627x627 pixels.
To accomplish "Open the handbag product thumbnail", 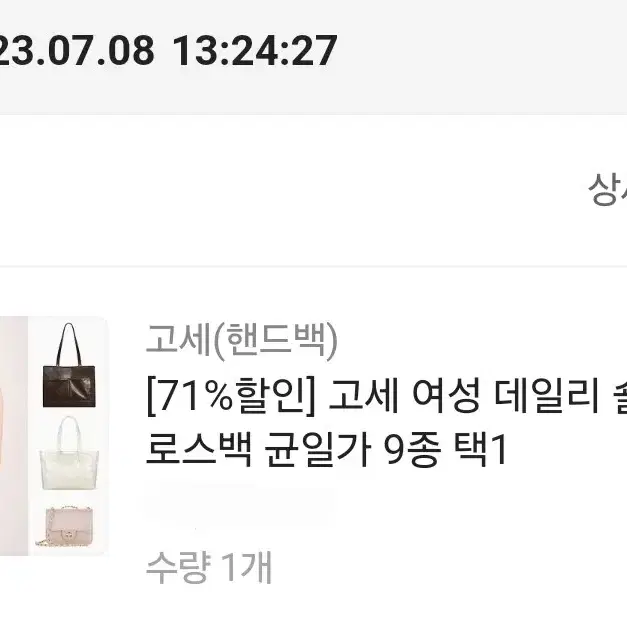I will point(54,436).
